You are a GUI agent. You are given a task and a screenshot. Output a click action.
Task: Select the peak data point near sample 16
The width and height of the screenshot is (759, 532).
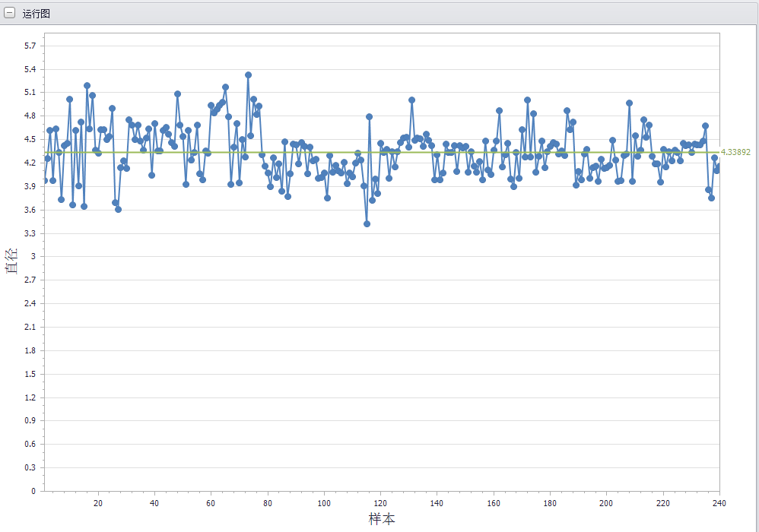pyautogui.click(x=87, y=85)
